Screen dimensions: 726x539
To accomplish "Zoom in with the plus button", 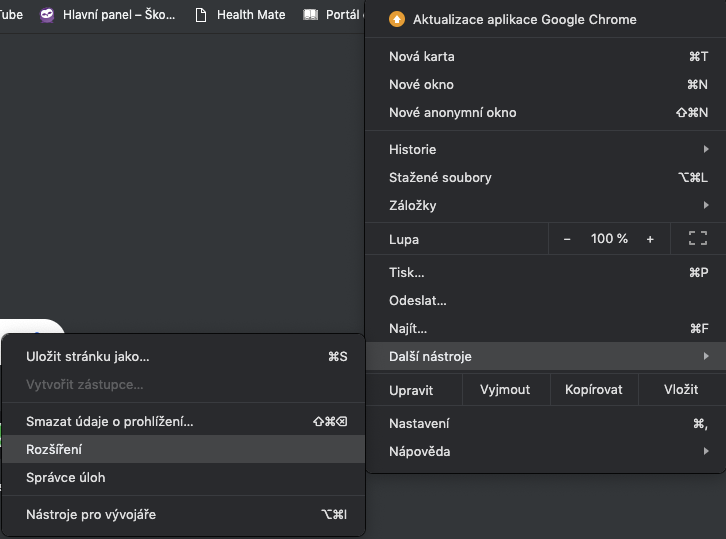I will 650,239.
